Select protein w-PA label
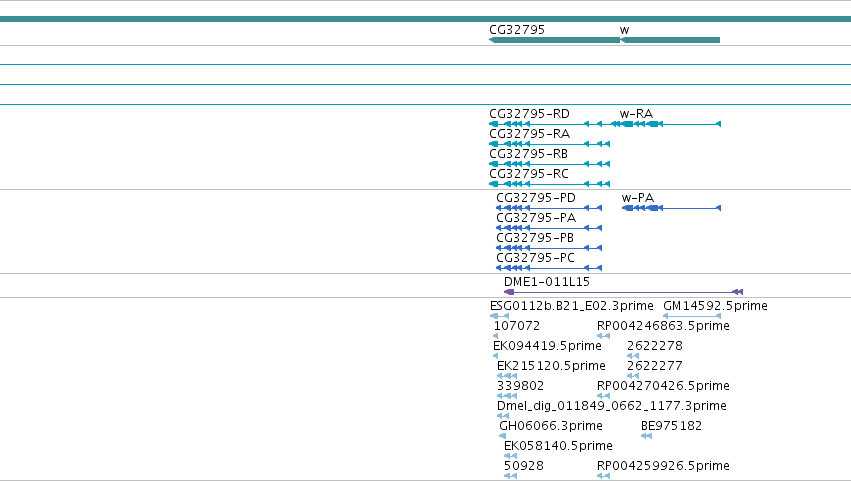 point(638,198)
